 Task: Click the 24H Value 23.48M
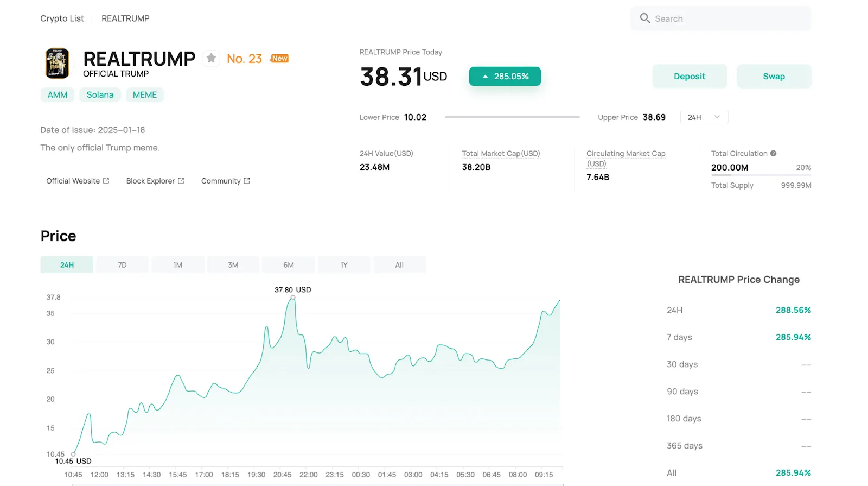[374, 167]
